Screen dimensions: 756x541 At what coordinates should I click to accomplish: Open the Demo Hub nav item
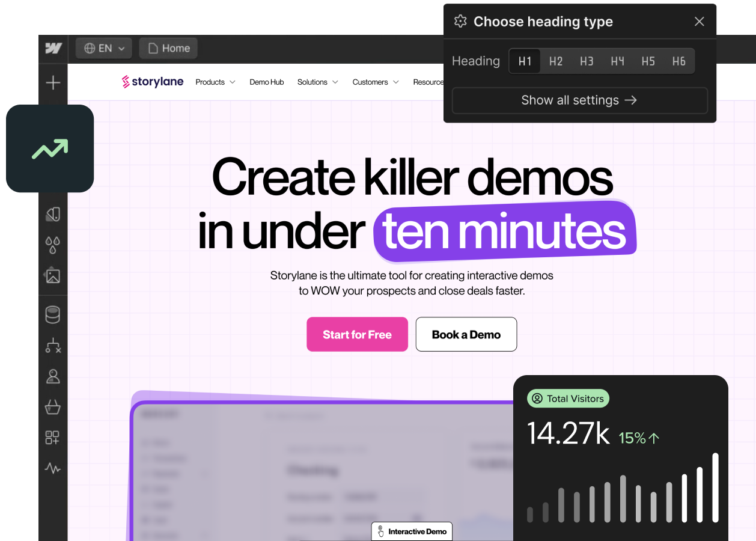(x=267, y=82)
